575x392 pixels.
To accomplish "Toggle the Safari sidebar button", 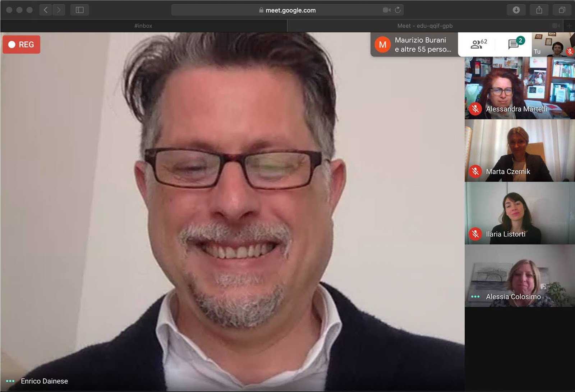I will 80,10.
